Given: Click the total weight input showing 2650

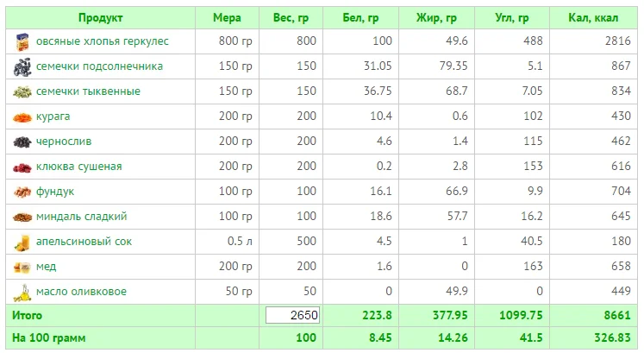Looking at the screenshot, I should point(292,315).
